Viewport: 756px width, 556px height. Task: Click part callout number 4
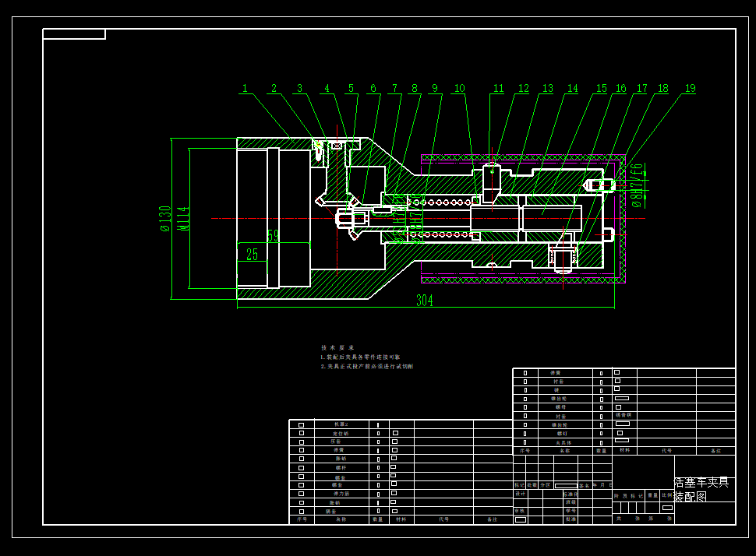click(x=327, y=88)
